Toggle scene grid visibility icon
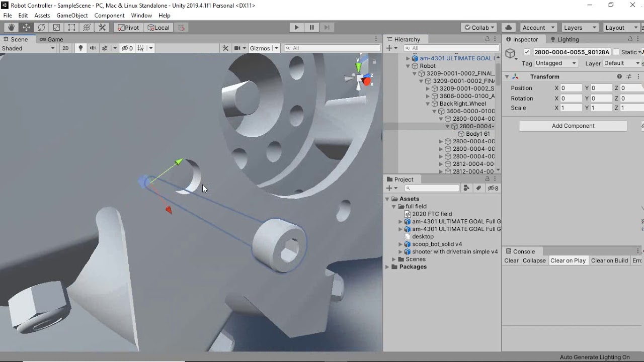This screenshot has width=644, height=362. 141,48
